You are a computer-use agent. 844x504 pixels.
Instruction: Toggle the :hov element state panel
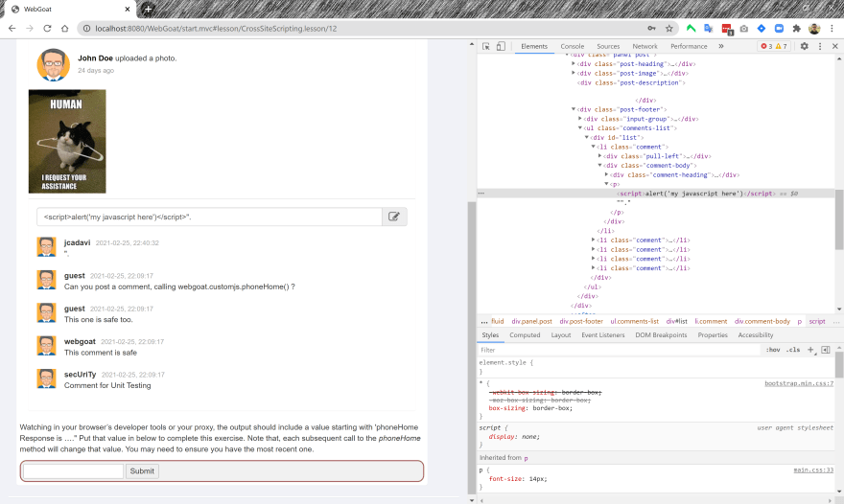(x=773, y=350)
